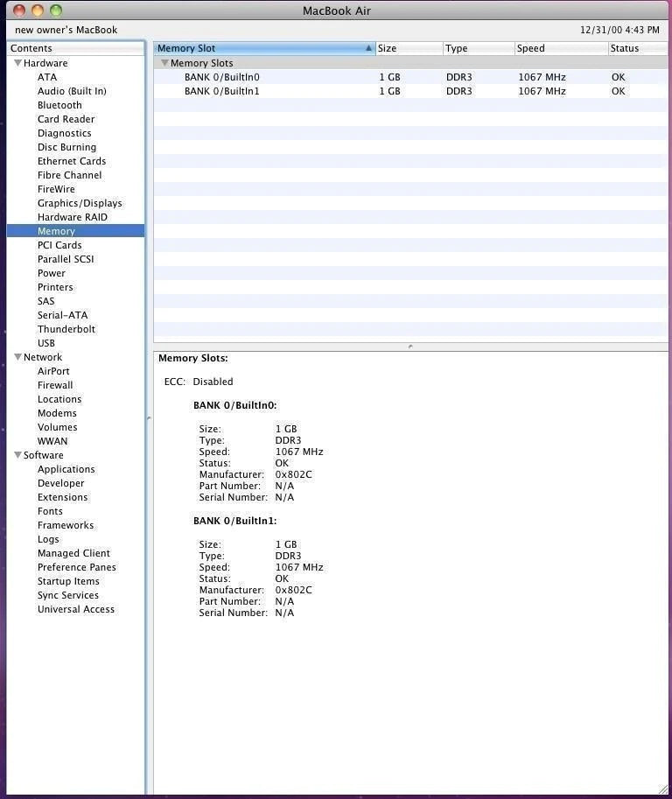The width and height of the screenshot is (672, 799).
Task: Select USB under Hardware
Action: (x=46, y=343)
